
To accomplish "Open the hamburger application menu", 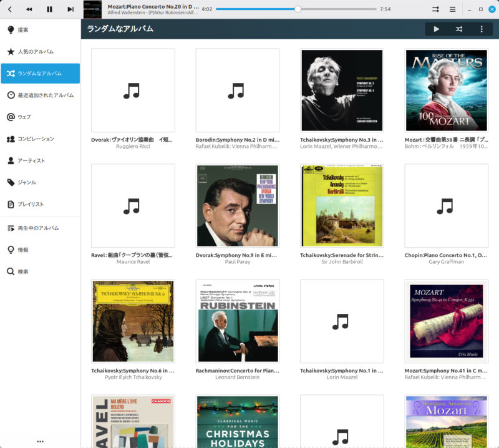I will [452, 9].
